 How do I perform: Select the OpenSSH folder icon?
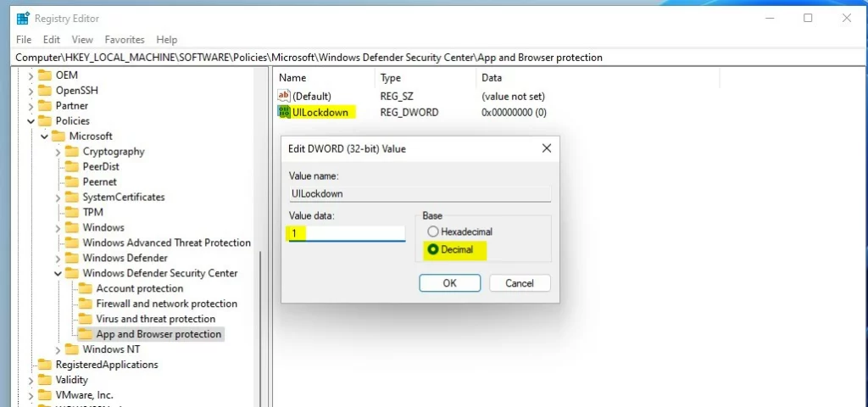point(45,90)
